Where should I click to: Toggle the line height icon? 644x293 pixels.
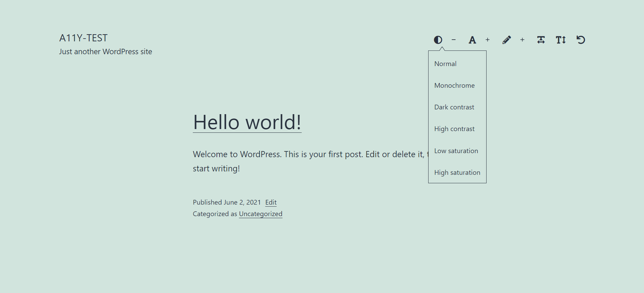(561, 40)
